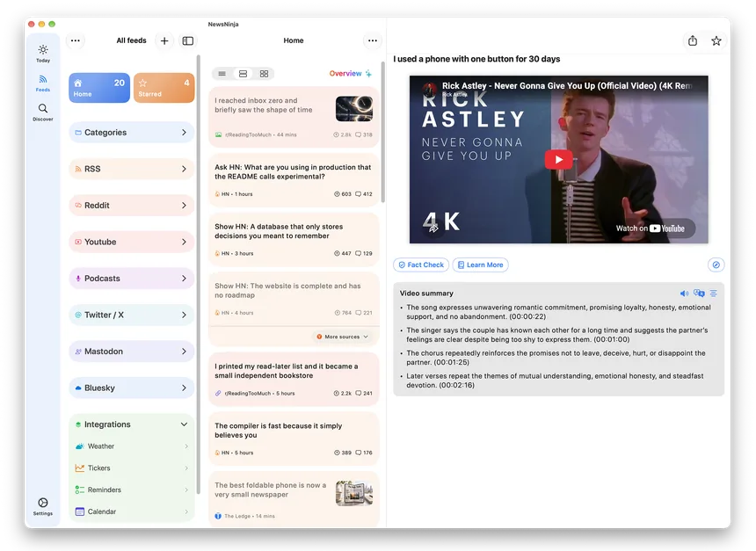756x551 pixels.
Task: Open the Calendar integration
Action: (x=132, y=511)
